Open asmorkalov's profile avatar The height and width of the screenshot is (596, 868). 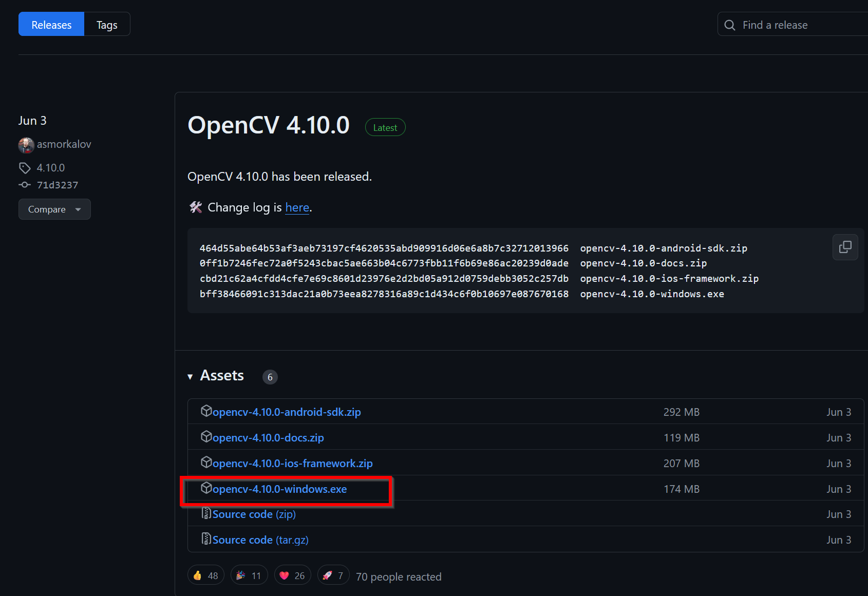pos(26,145)
